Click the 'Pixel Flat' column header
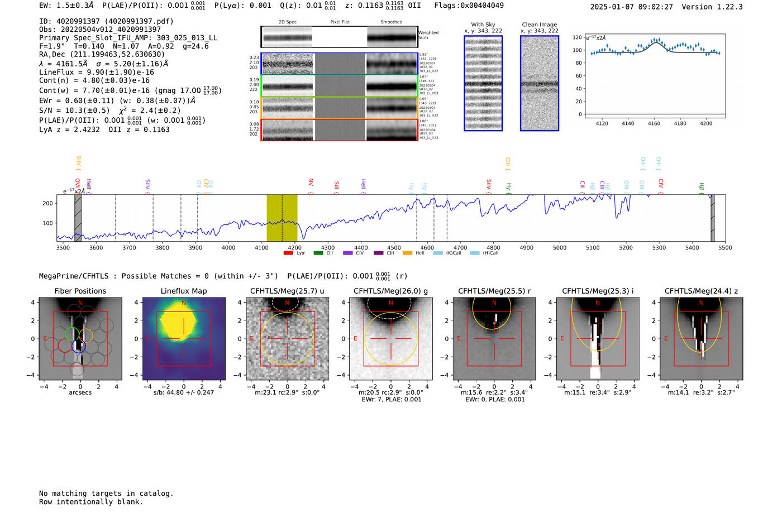The image size is (782, 532). coord(340,22)
